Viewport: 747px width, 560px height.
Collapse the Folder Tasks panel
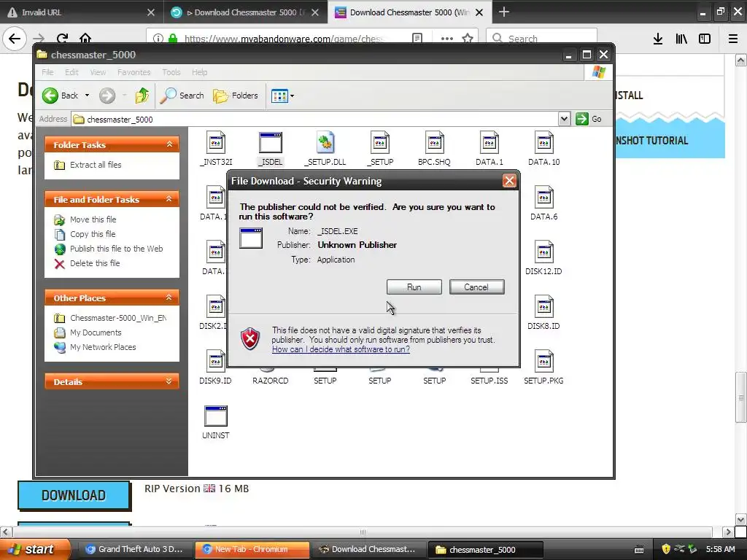(x=169, y=144)
